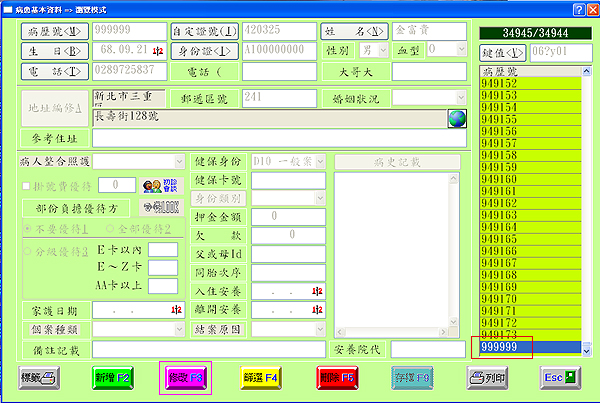Open calendar picker for 入住安養 date
Screen dimensions: 600x403
(318, 291)
